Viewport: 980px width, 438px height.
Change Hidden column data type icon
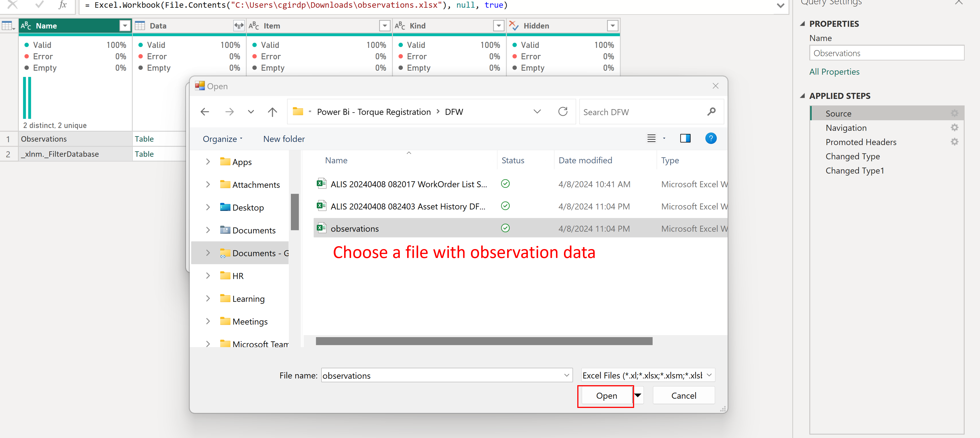(x=514, y=25)
